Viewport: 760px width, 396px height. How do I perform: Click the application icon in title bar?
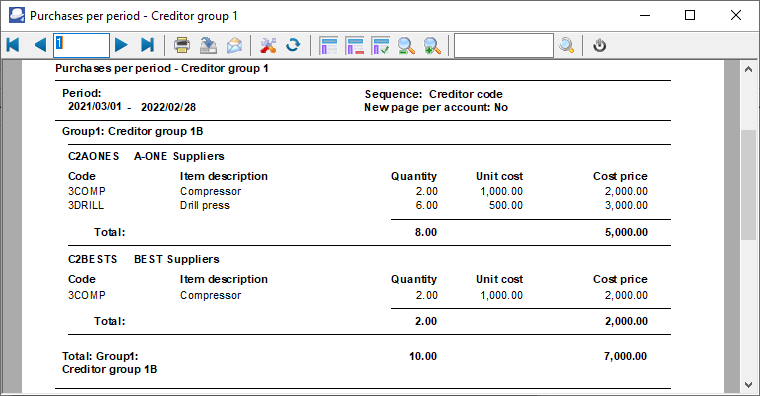[x=17, y=15]
